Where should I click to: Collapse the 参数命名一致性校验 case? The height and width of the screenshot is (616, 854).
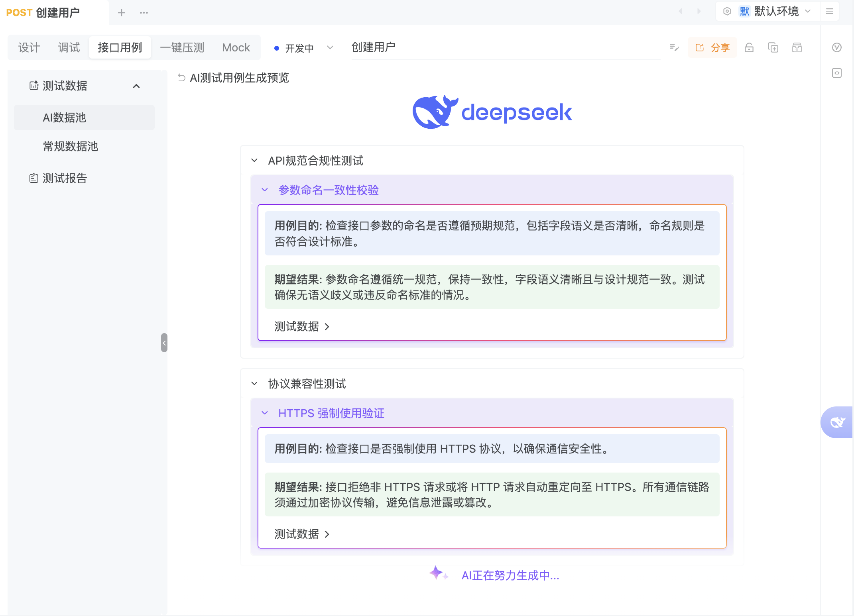pos(265,190)
